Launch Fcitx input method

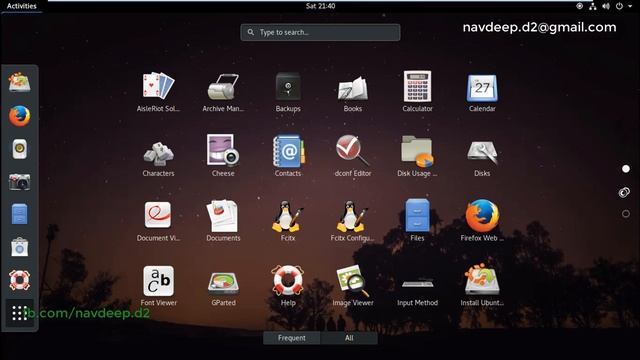[x=288, y=221]
